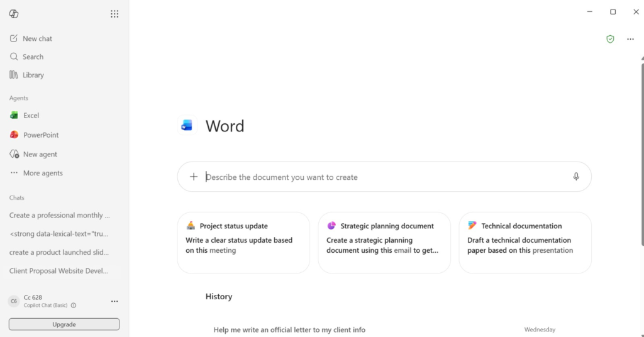
Task: Choose the Project status update card
Action: pyautogui.click(x=243, y=243)
